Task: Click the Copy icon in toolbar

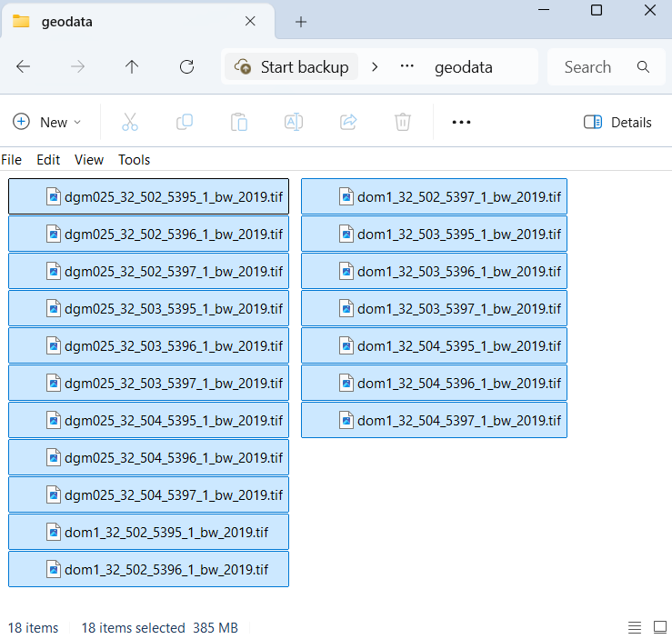Action: click(x=185, y=122)
